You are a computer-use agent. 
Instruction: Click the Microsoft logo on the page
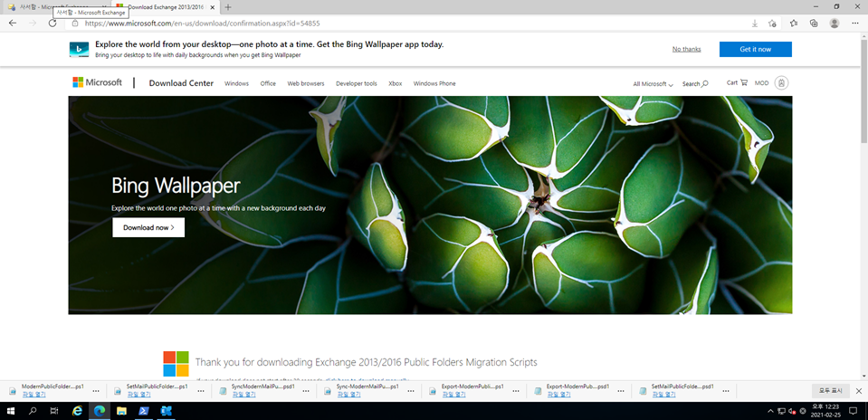click(x=98, y=82)
